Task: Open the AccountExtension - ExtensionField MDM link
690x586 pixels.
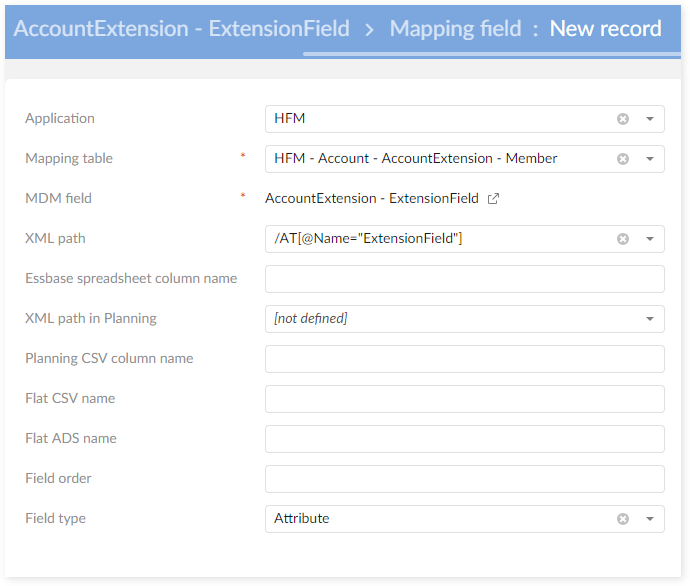Action: click(x=372, y=199)
